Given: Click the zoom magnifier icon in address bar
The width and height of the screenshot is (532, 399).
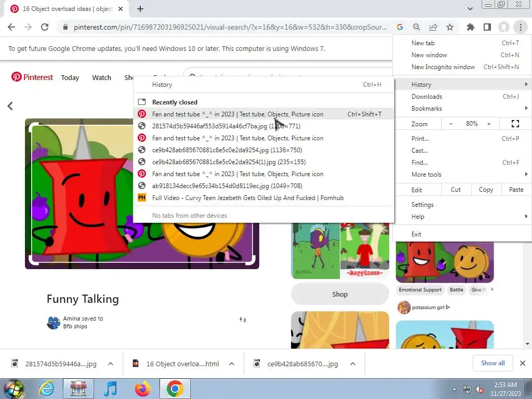Looking at the screenshot, I should point(416,27).
